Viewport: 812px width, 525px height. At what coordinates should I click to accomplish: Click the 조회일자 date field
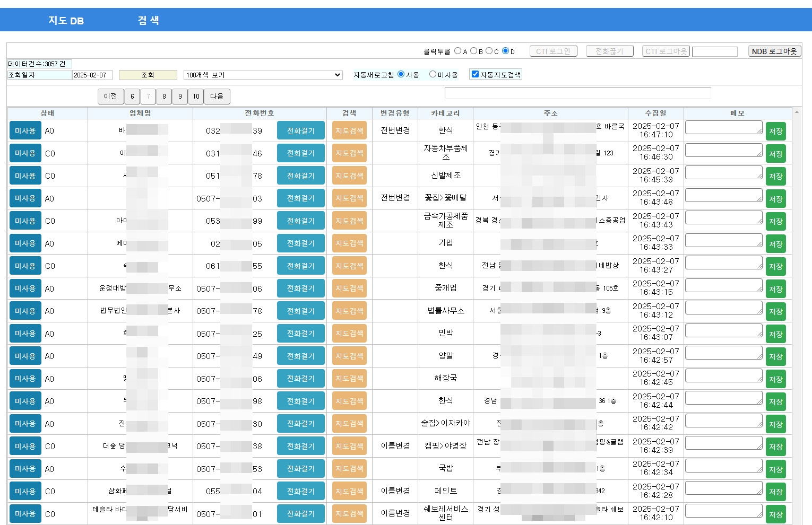pos(92,75)
